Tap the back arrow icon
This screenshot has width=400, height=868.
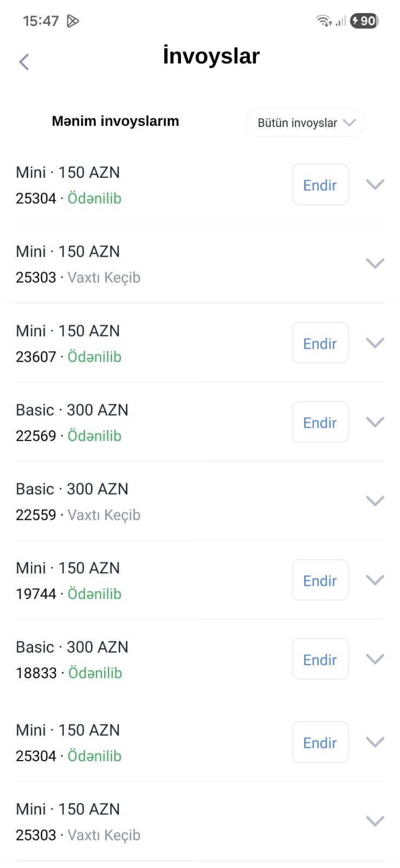pos(24,62)
